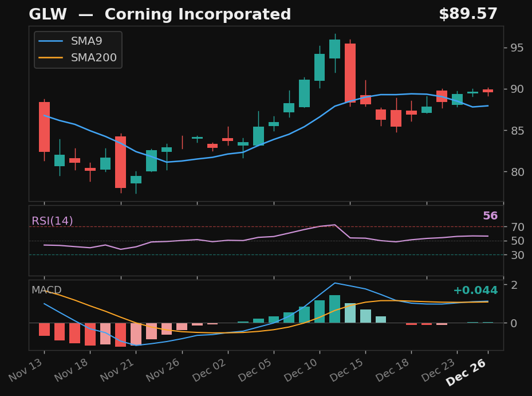The image size is (532, 396).
Task: Click the bold Dec 26 date label
Action: coord(467,372)
